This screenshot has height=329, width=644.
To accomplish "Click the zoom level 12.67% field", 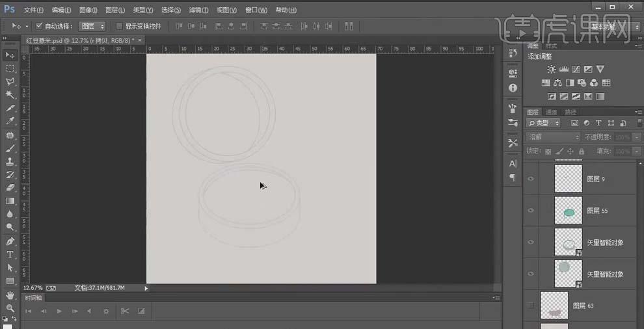I will coord(33,288).
